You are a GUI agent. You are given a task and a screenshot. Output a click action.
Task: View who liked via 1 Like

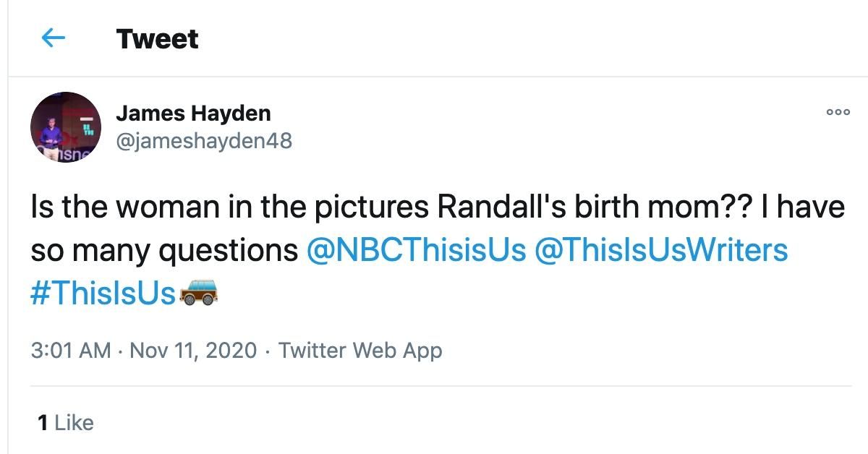66,422
